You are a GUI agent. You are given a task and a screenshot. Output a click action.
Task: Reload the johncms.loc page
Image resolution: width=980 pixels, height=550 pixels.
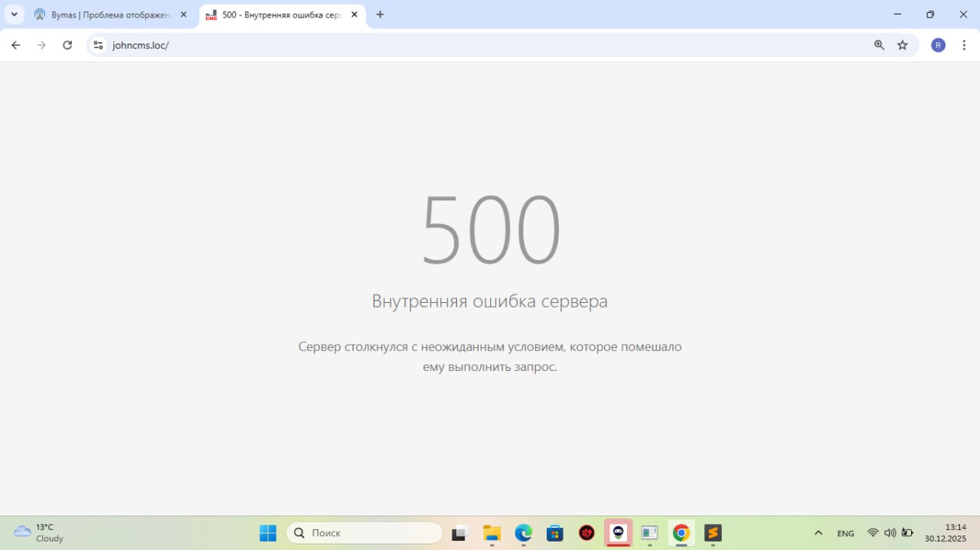click(x=67, y=45)
